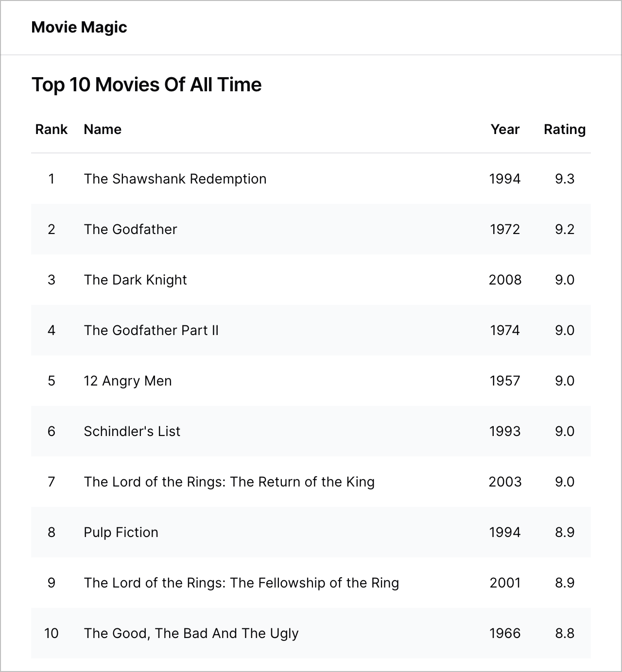
Task: Select The Dark Knight row title
Action: pos(135,280)
